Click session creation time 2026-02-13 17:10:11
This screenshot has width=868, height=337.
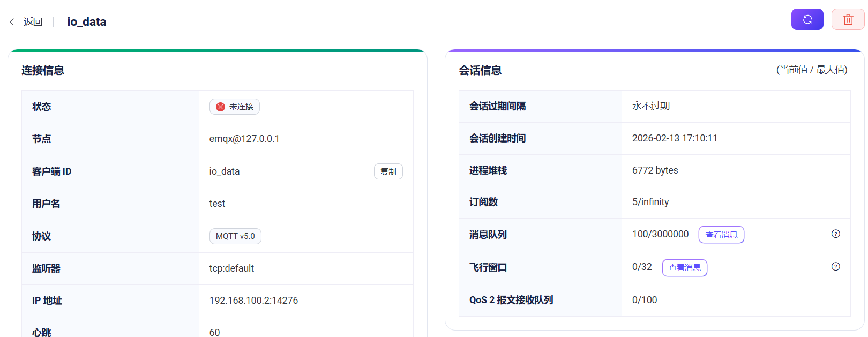tap(674, 138)
